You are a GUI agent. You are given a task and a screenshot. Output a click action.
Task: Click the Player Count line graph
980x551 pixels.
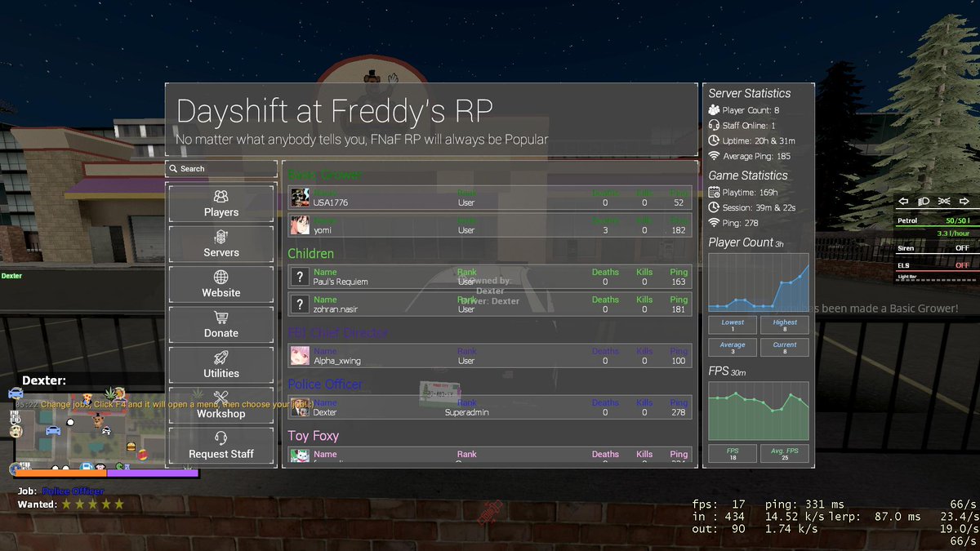pos(759,282)
